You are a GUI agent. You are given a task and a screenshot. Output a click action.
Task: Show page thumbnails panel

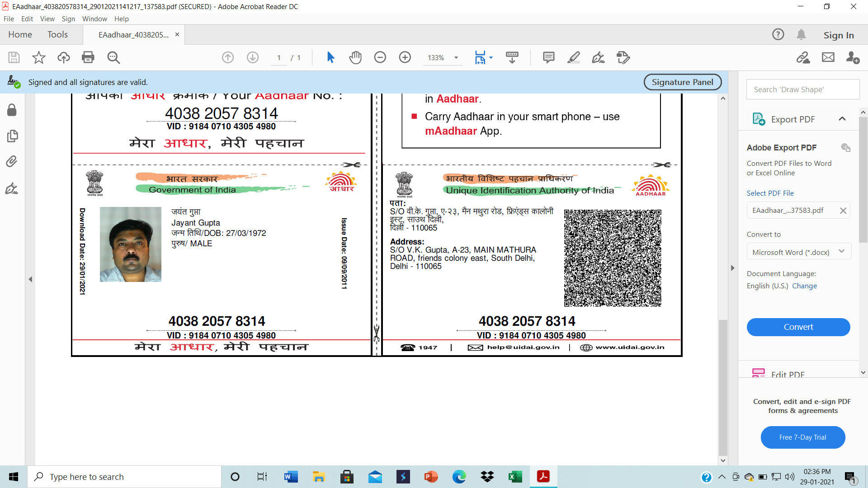pyautogui.click(x=12, y=136)
